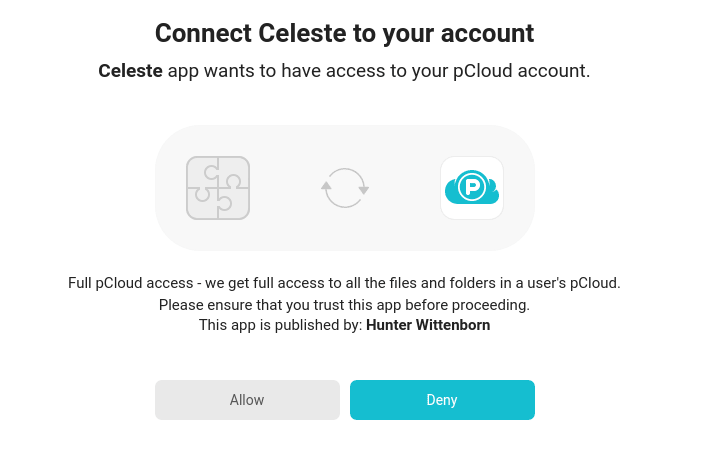Click the upper-left arrowhead of the sync icon
721x449 pixels.
[326, 184]
